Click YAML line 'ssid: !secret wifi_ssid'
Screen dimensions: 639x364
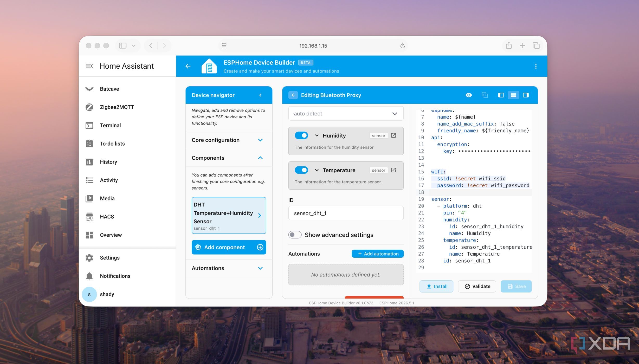pyautogui.click(x=471, y=179)
